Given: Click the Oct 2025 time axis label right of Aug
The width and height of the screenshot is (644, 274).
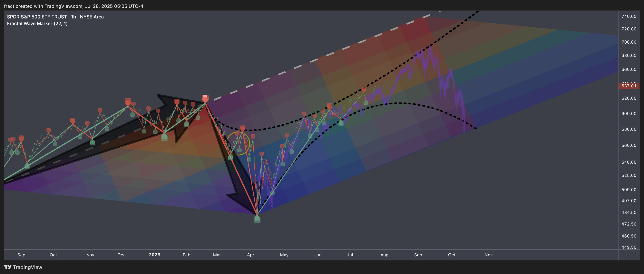Looking at the screenshot, I should point(452,255).
